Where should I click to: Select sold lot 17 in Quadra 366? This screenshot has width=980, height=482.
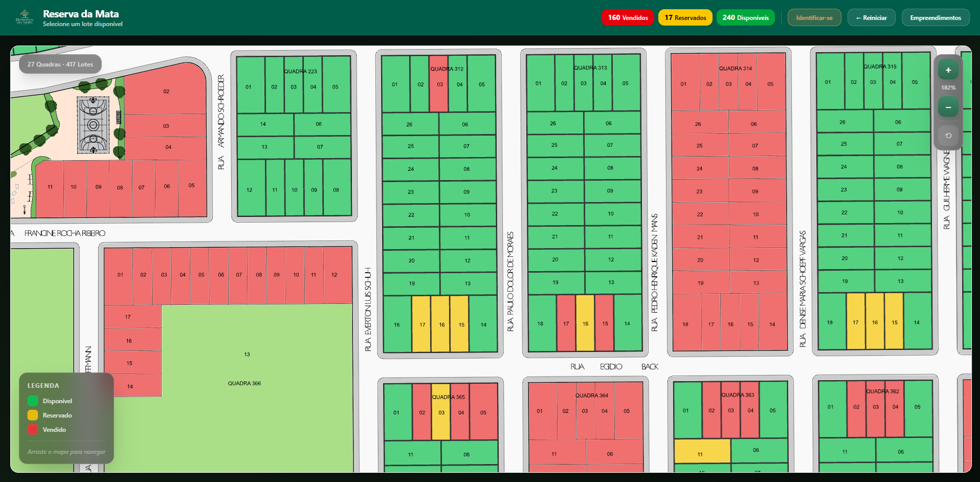132,317
